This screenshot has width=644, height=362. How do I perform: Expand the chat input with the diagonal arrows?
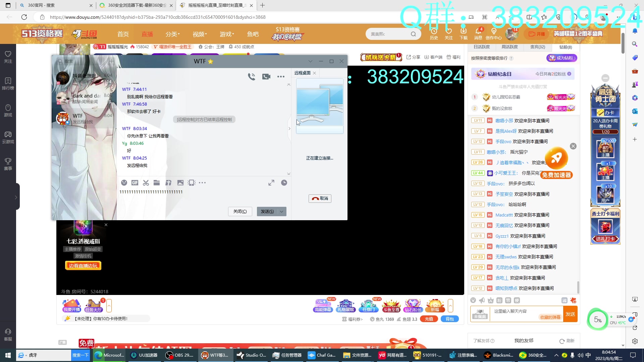[271, 183]
